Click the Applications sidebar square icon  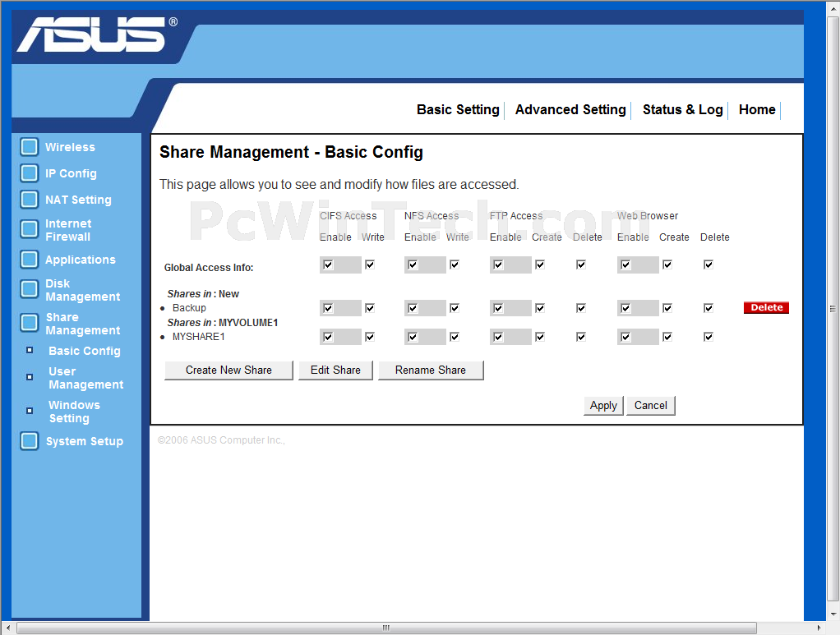point(29,259)
